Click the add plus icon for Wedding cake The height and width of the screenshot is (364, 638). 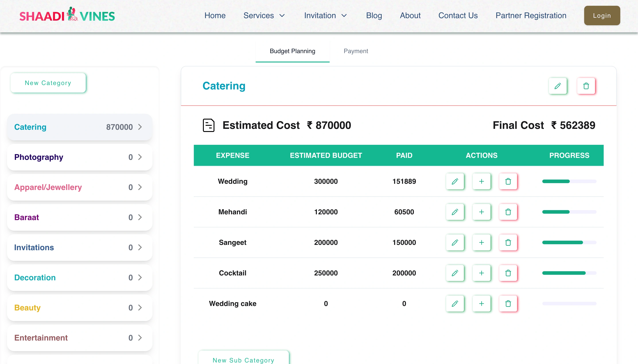tap(482, 304)
